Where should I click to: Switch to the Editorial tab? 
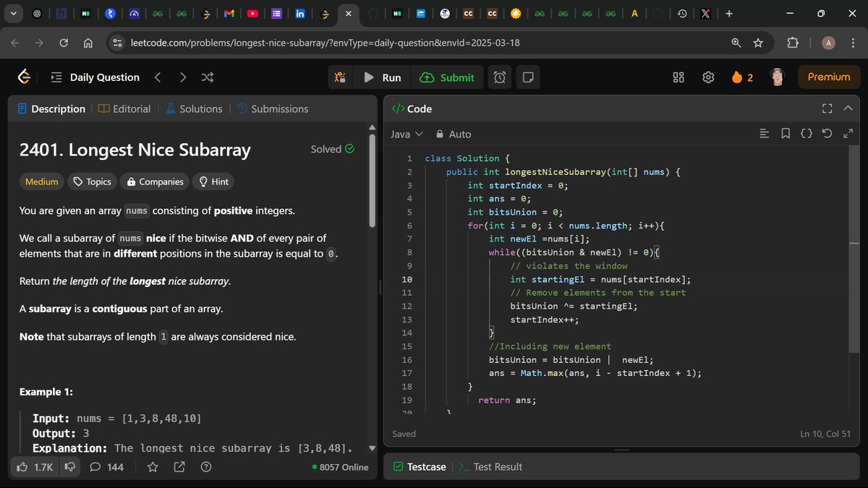click(x=124, y=108)
